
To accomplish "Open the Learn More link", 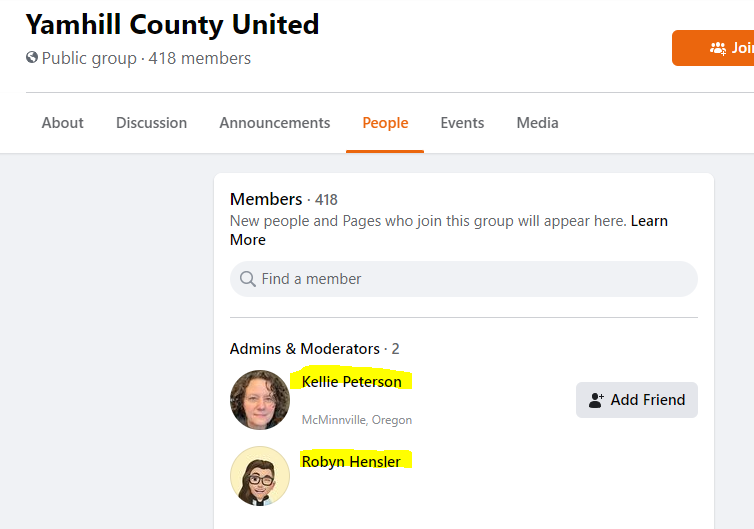I will pos(449,230).
